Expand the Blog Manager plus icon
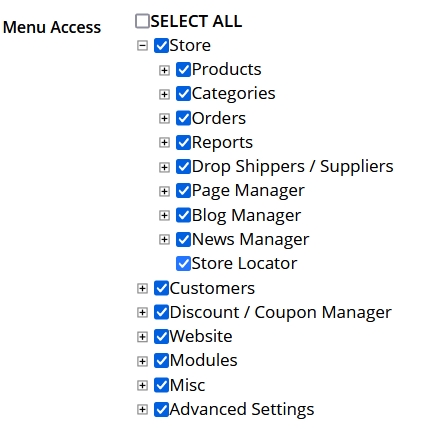Screen dimensions: 425x429 click(164, 215)
